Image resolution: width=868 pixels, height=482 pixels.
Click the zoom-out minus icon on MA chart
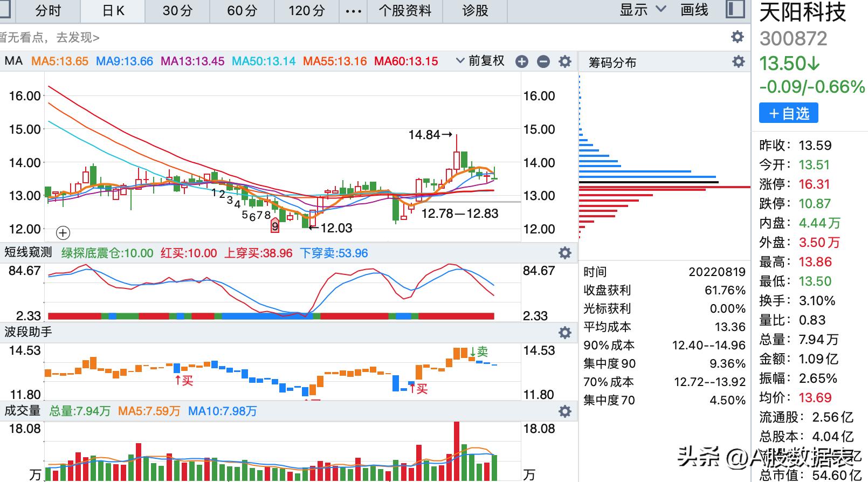coord(543,61)
